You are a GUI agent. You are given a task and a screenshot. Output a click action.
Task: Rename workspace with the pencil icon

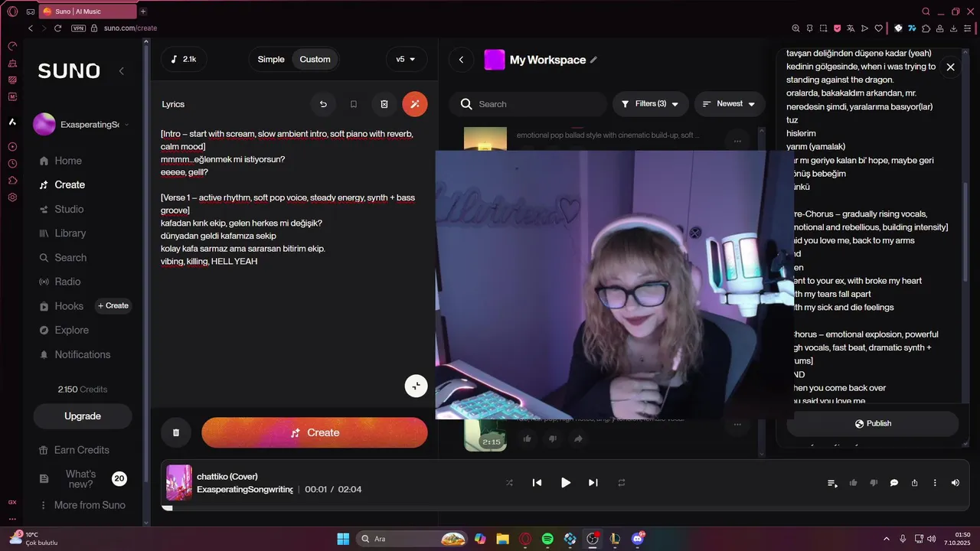(x=593, y=60)
